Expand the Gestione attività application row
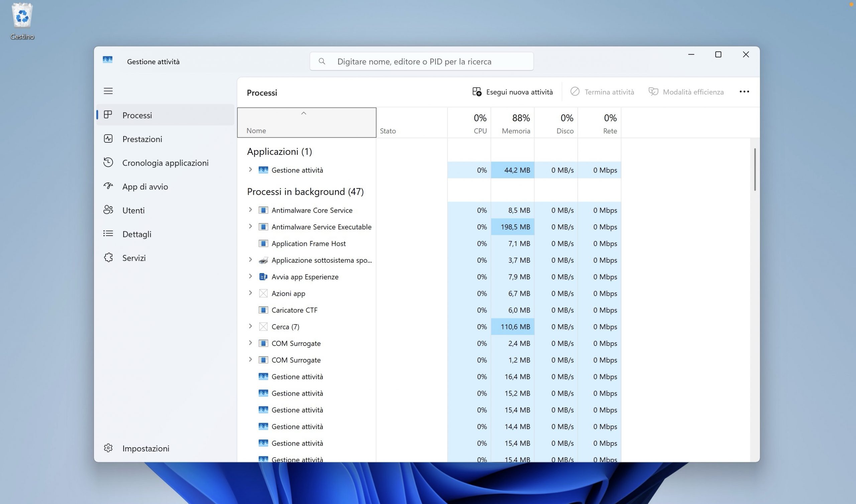 coord(250,170)
